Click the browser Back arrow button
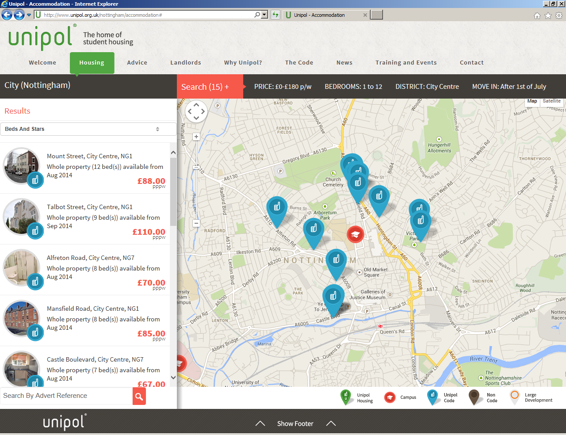 point(6,15)
